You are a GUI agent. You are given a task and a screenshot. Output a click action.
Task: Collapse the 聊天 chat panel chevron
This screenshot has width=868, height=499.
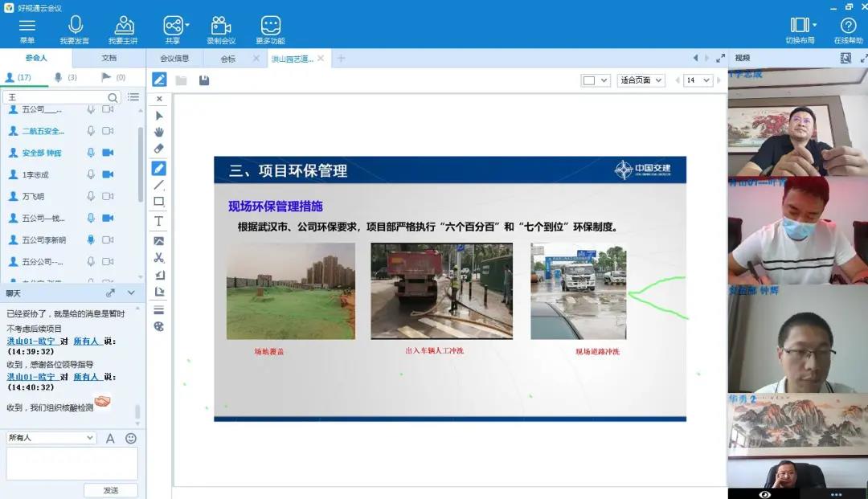click(133, 292)
